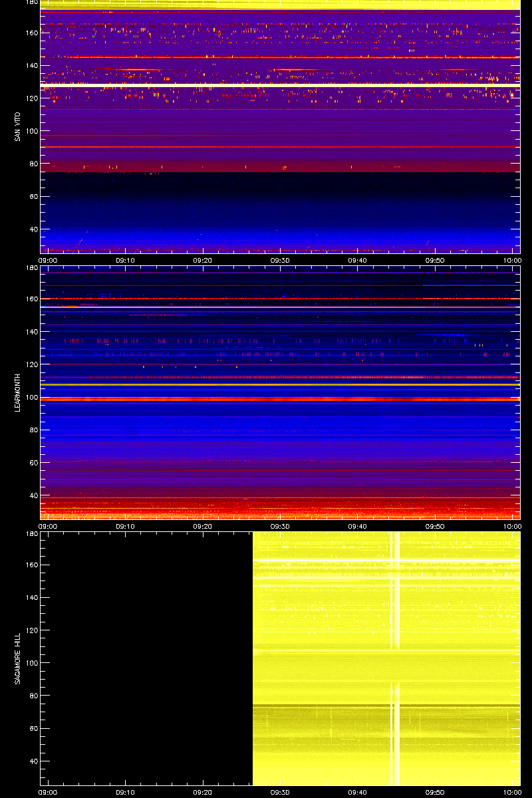Pick the 80 label on Sagamore Hill axis
Image resolution: width=532 pixels, height=798 pixels.
click(33, 696)
